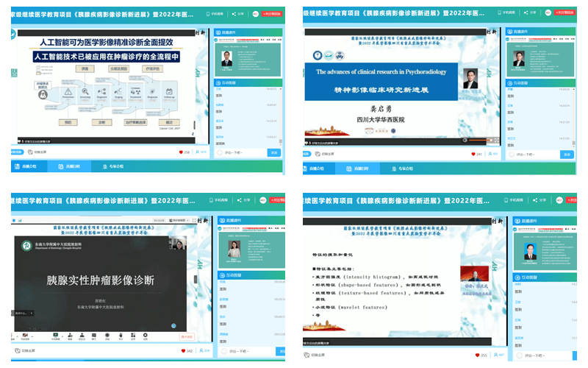Click switch main screen icon under the AI diagnosis slide
Viewport: 588px width, 368px height.
31,152
